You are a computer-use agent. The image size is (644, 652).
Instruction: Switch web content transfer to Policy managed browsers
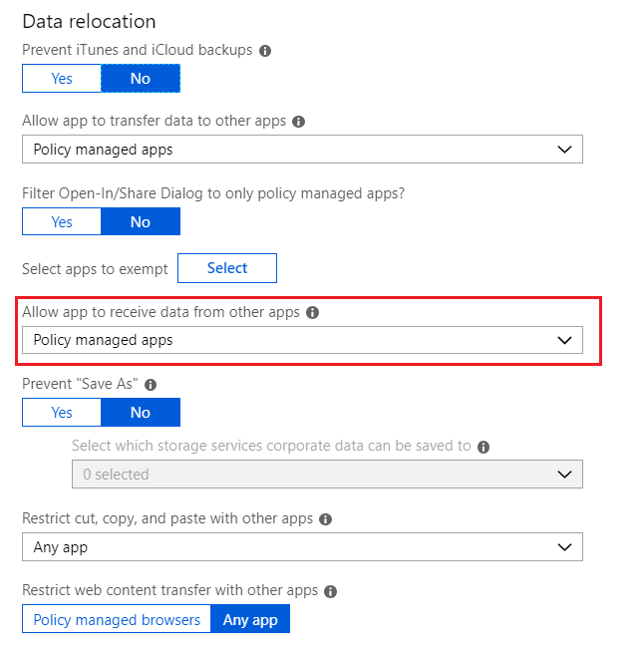(x=117, y=619)
